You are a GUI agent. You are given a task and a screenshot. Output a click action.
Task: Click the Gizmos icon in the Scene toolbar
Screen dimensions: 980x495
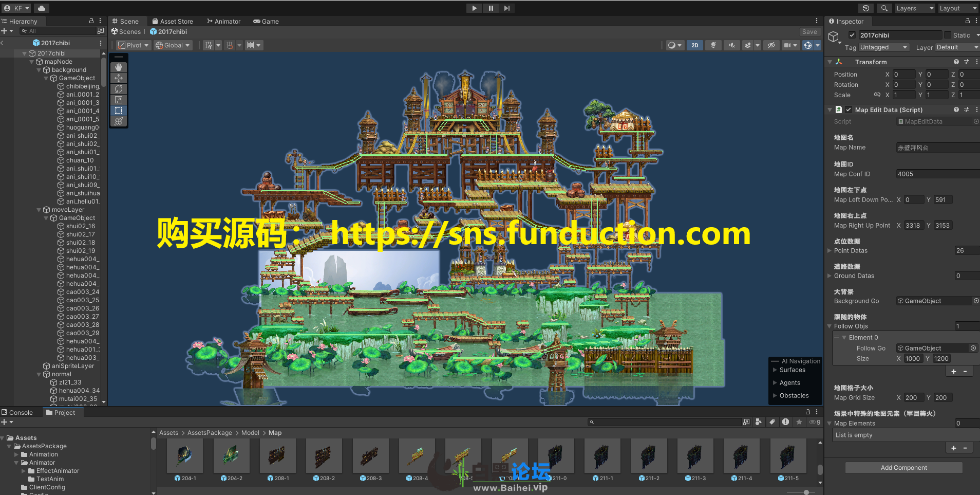(808, 45)
